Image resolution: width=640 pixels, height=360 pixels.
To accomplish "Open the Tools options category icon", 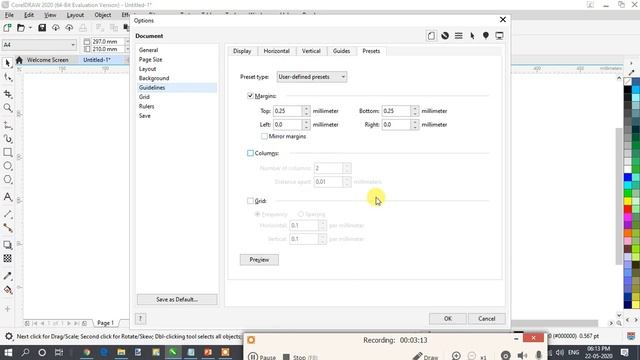I will coord(472,36).
